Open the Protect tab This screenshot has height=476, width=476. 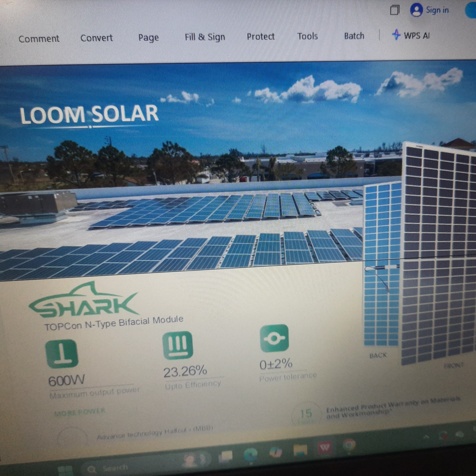[x=261, y=36]
